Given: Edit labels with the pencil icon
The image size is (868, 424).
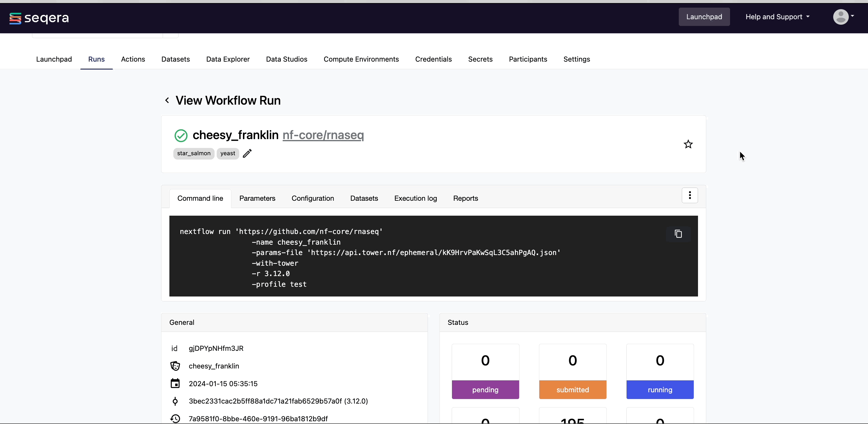Looking at the screenshot, I should [x=247, y=153].
